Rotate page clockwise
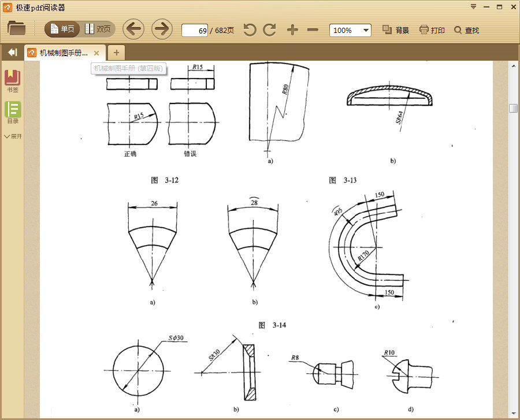 tap(269, 30)
